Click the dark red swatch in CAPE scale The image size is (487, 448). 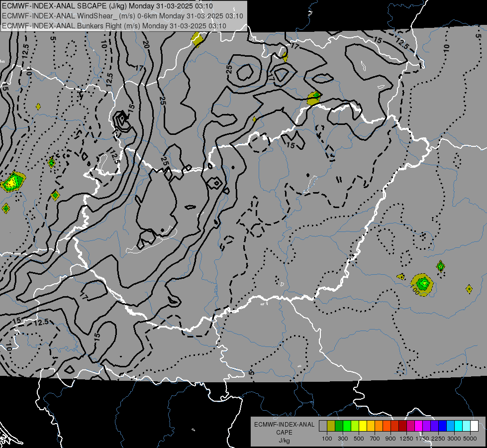click(403, 426)
